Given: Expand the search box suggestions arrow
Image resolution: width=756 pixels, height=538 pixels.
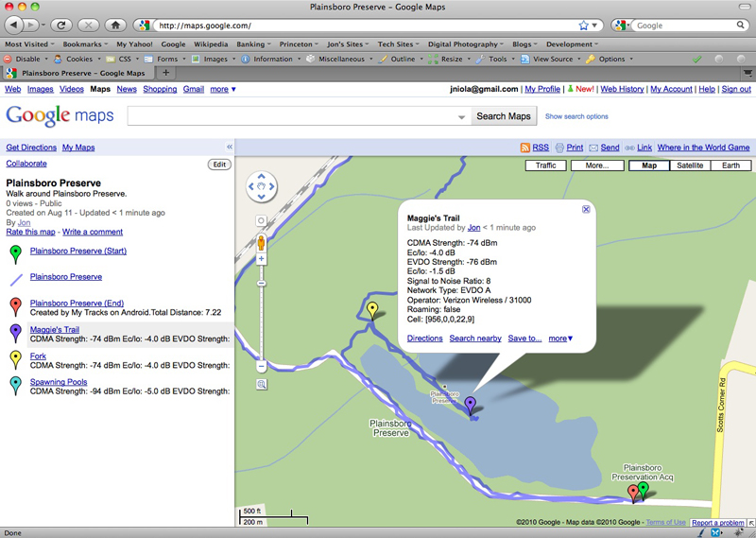Looking at the screenshot, I should point(461,116).
